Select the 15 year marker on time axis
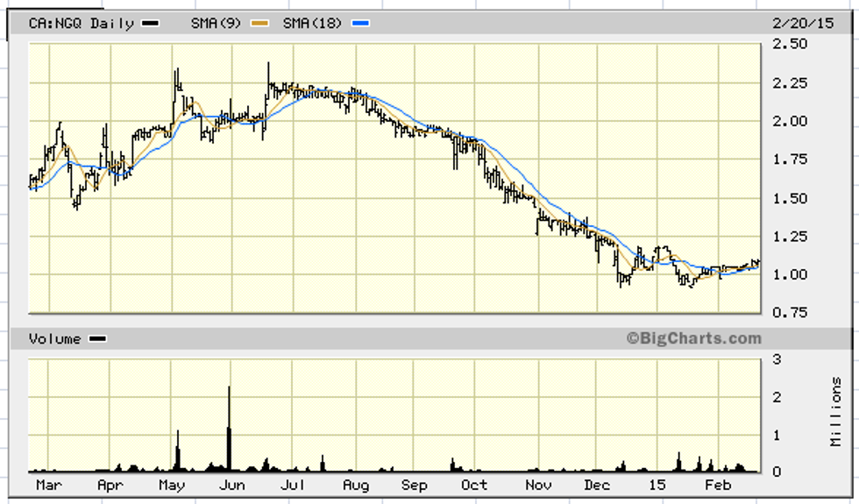This screenshot has width=859, height=504. (x=657, y=485)
